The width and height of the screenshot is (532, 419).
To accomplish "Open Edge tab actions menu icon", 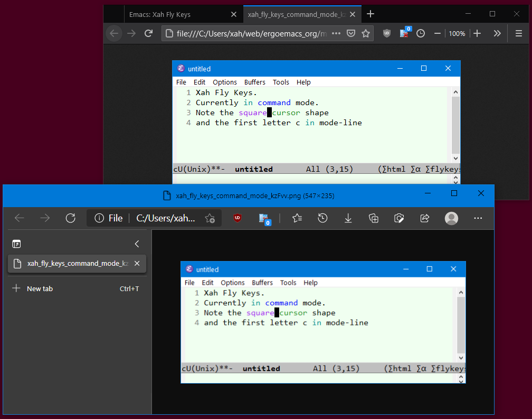I will [16, 244].
